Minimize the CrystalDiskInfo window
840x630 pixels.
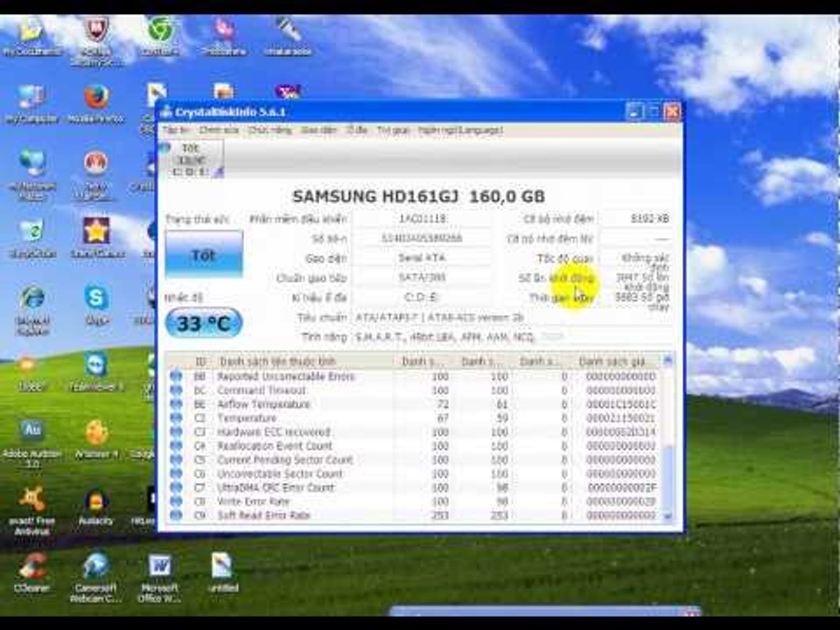coord(633,112)
